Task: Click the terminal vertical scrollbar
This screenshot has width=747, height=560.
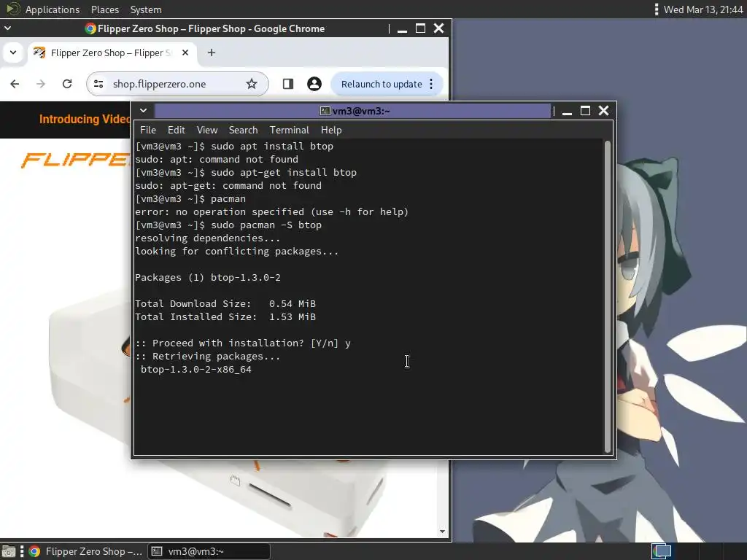Action: tap(608, 296)
